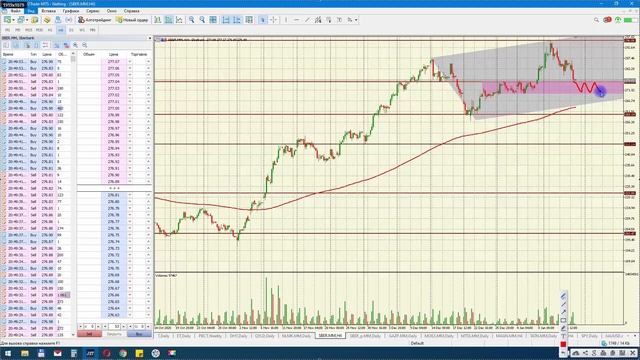Click the zoom out magnifier icon
The width and height of the screenshot is (640, 360).
coord(202,20)
